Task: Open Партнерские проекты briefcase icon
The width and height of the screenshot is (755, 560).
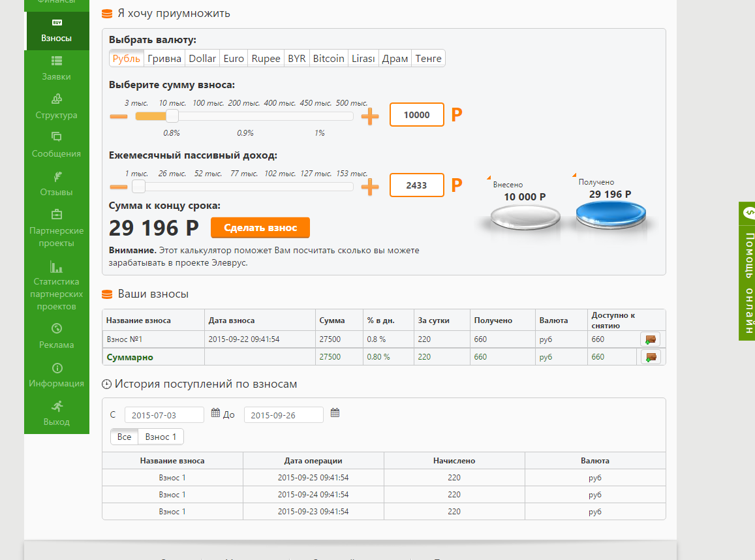Action: (x=57, y=214)
